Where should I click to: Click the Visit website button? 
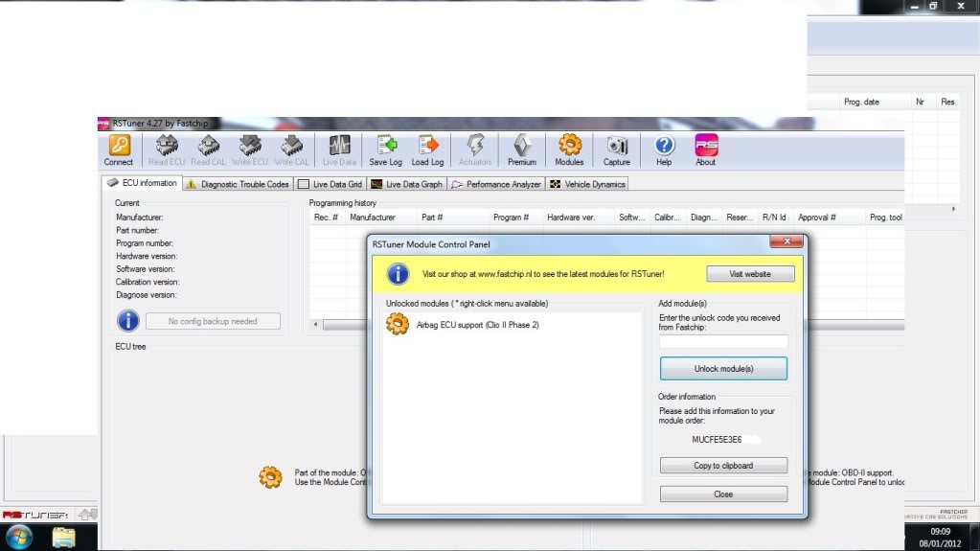[750, 274]
